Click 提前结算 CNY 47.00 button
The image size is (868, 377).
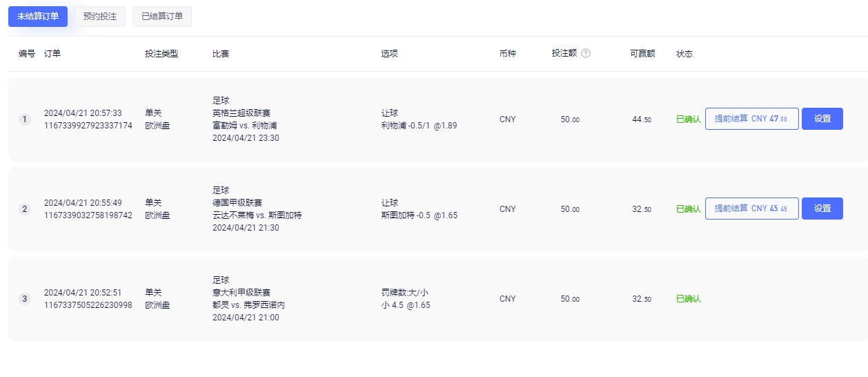click(x=751, y=119)
